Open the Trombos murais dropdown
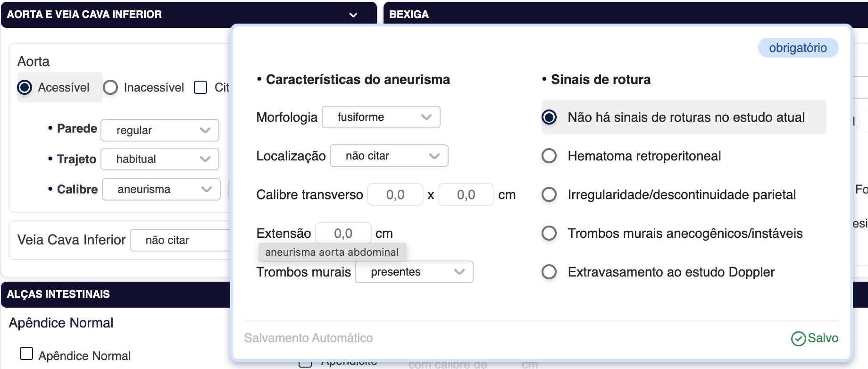This screenshot has width=868, height=369. [x=414, y=272]
